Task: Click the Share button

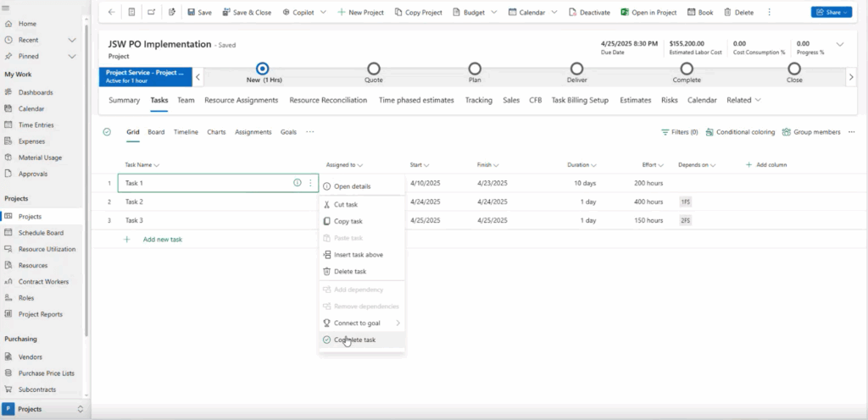Action: [832, 12]
